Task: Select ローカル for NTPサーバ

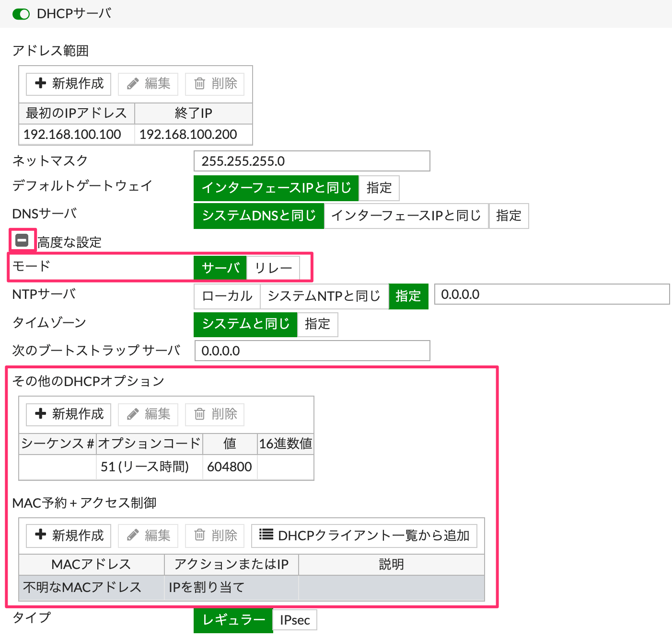Action: coord(227,296)
